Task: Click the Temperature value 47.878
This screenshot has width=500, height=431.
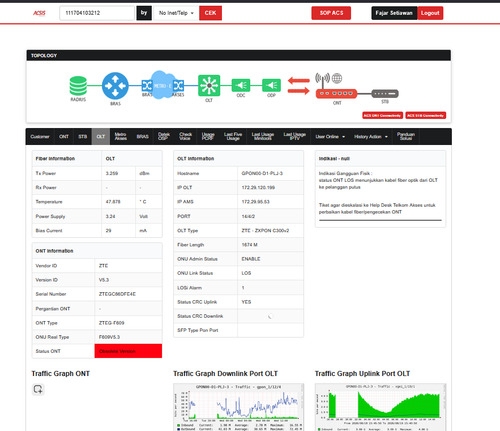Action: point(113,202)
